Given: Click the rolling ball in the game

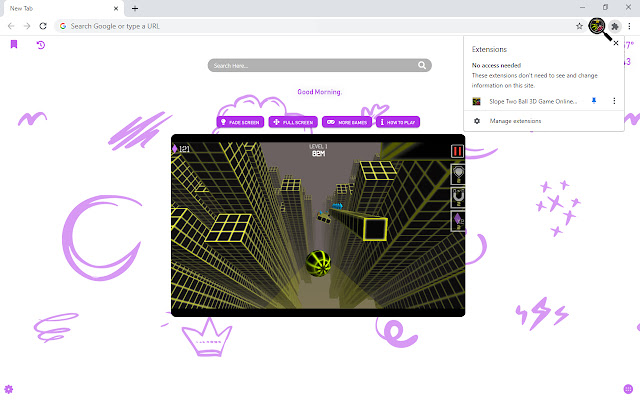Looking at the screenshot, I should (x=318, y=263).
